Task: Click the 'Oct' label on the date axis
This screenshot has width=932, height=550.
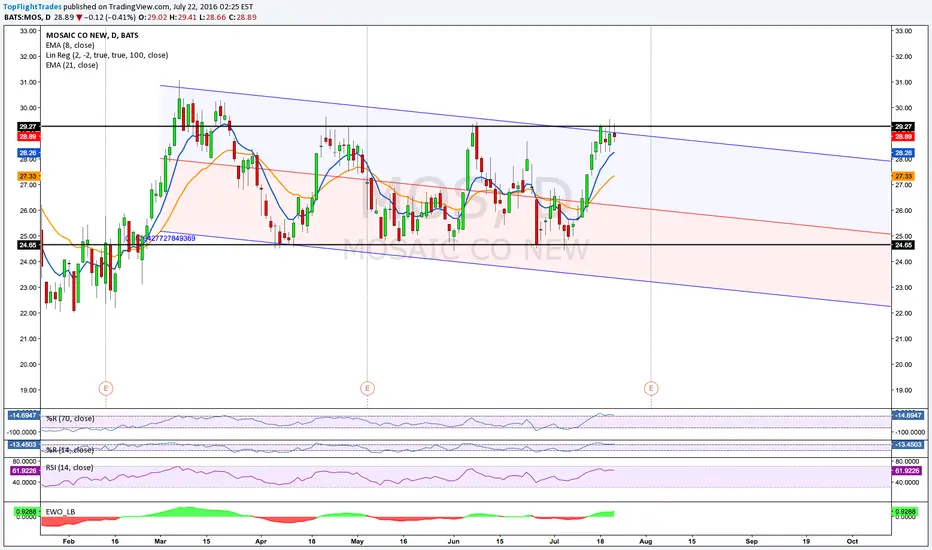Action: tap(852, 542)
